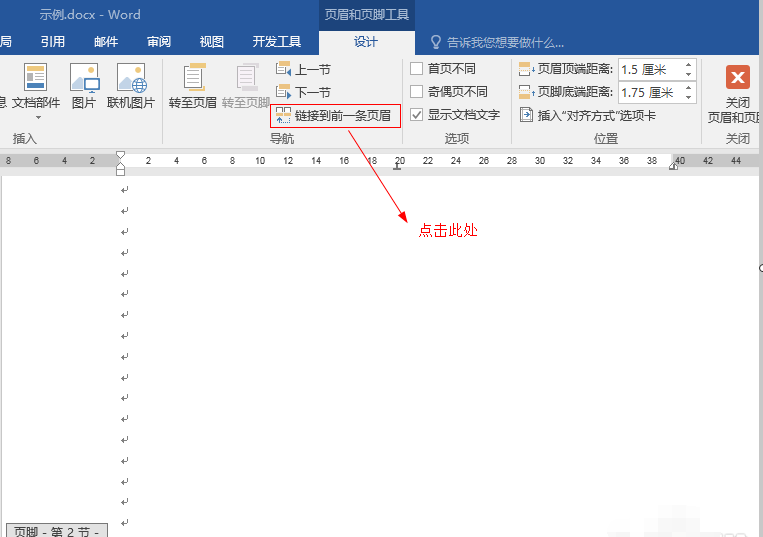Click 链接到前一条页眉 link to previous
Viewport: 763px width, 537px height.
coord(335,116)
